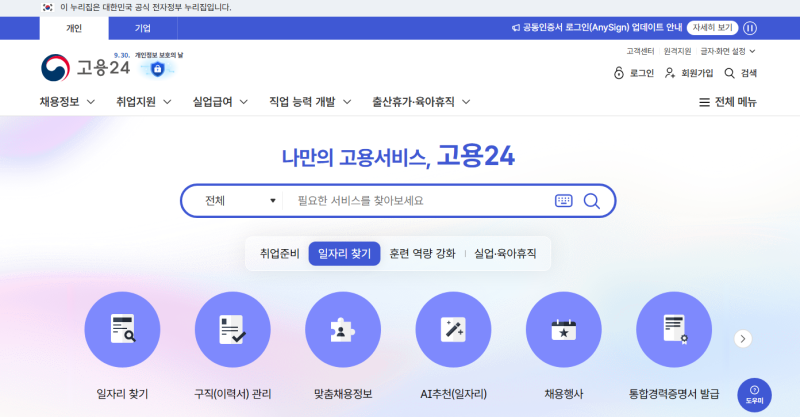800x417 pixels.
Task: Expand the 출산휴가·육아휴직 menu
Action: click(x=421, y=102)
